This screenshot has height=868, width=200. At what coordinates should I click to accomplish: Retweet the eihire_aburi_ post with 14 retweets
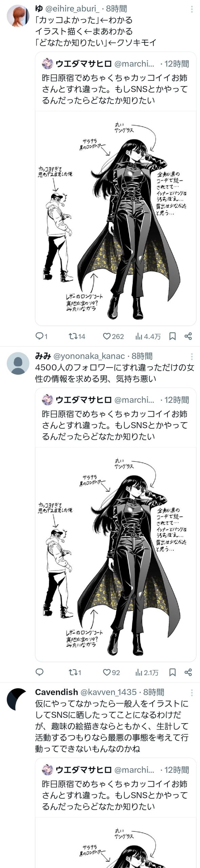click(x=77, y=336)
